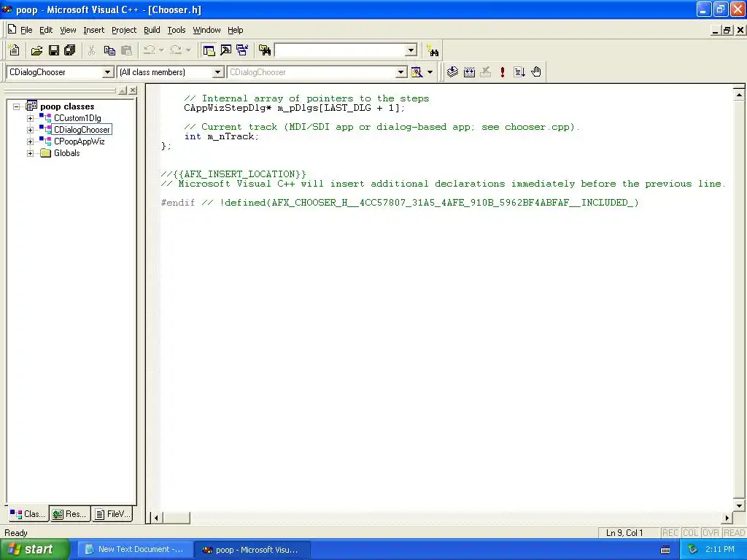This screenshot has height=560, width=747.
Task: Click the horizontal scrollbar right arrow
Action: pos(727,518)
